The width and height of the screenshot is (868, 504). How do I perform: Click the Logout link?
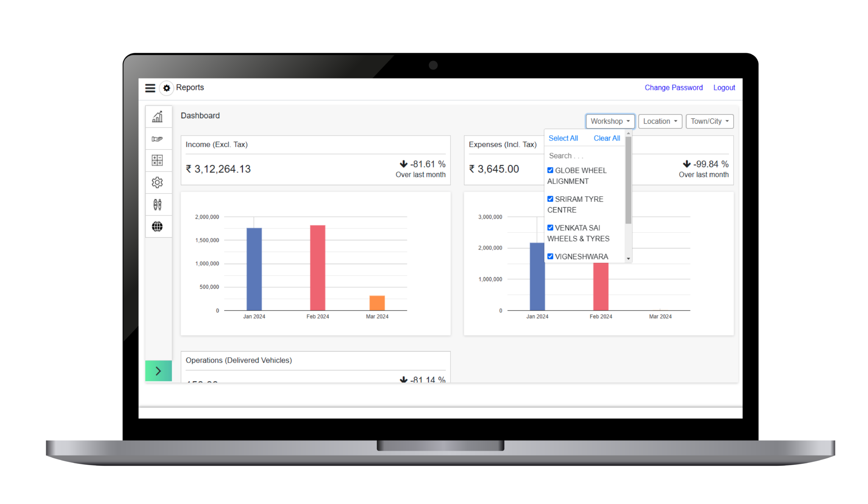coord(724,87)
